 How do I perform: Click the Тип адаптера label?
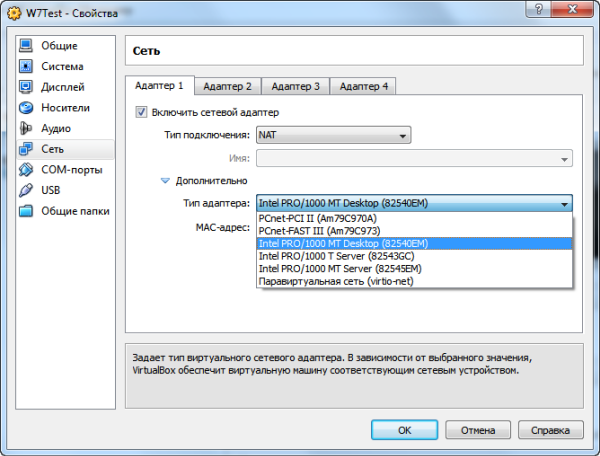point(216,203)
